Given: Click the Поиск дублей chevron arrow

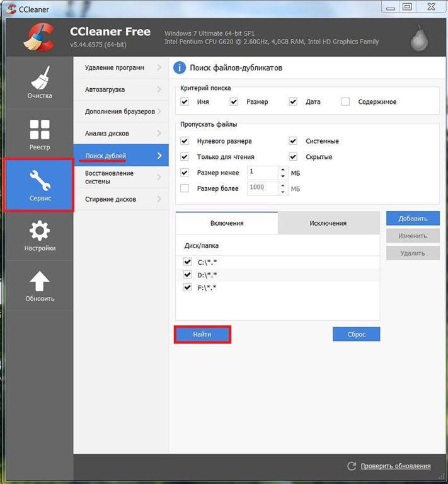Looking at the screenshot, I should click(159, 156).
